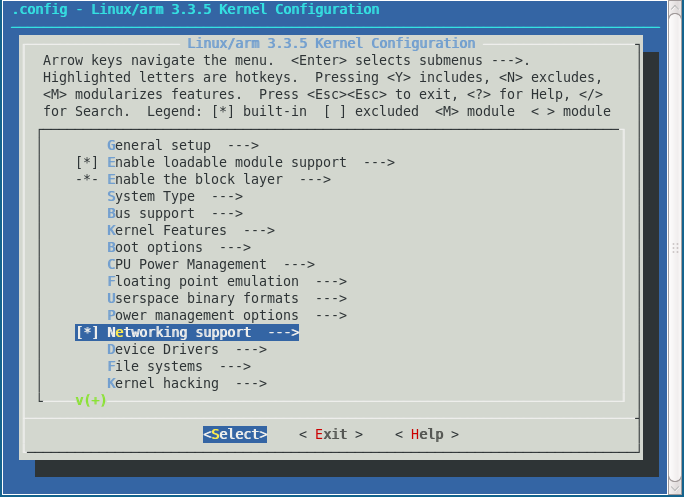Click the window's vertical scrollbar
Screen dimensions: 684x497
(x=675, y=249)
